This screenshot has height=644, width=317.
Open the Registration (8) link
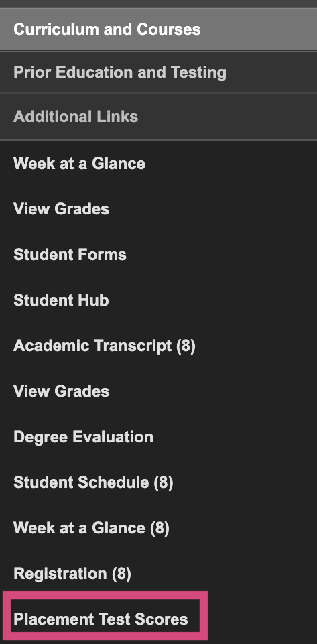pos(72,574)
